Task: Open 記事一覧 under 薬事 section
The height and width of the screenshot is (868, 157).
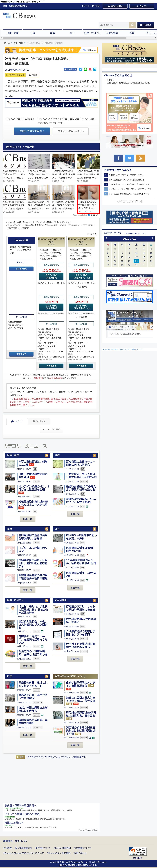Action: point(28,590)
